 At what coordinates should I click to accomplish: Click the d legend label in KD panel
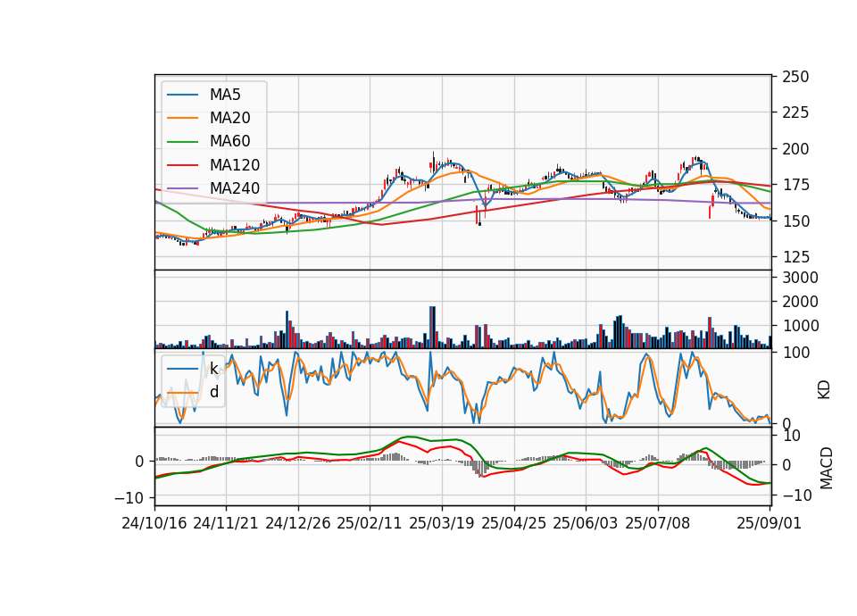[x=214, y=392]
